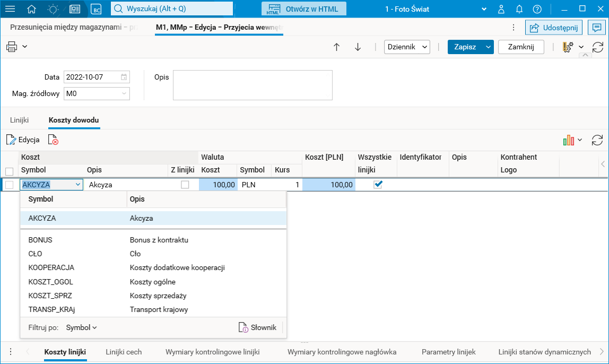The height and width of the screenshot is (364, 609).
Task: Open the help question mark icon
Action: [x=537, y=9]
